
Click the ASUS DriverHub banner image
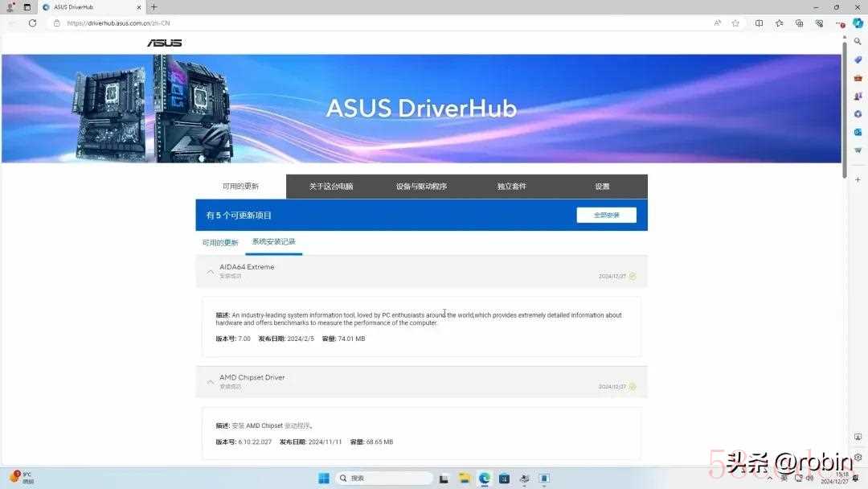tap(421, 109)
